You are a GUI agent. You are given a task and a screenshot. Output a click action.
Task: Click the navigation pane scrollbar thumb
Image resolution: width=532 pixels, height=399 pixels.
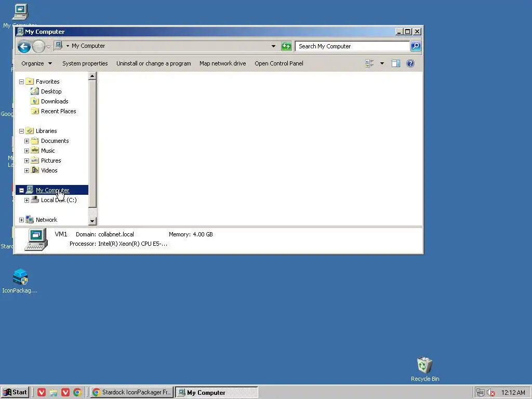(x=92, y=144)
